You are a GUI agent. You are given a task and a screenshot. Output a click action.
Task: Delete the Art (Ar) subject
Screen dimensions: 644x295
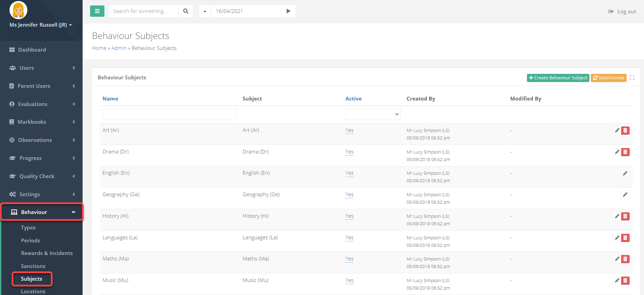point(625,131)
